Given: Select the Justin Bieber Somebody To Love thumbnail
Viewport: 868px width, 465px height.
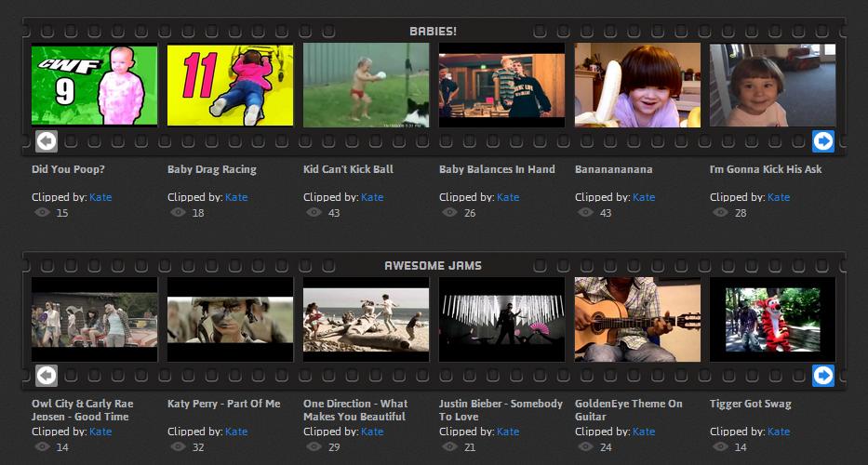Looking at the screenshot, I should click(x=501, y=319).
